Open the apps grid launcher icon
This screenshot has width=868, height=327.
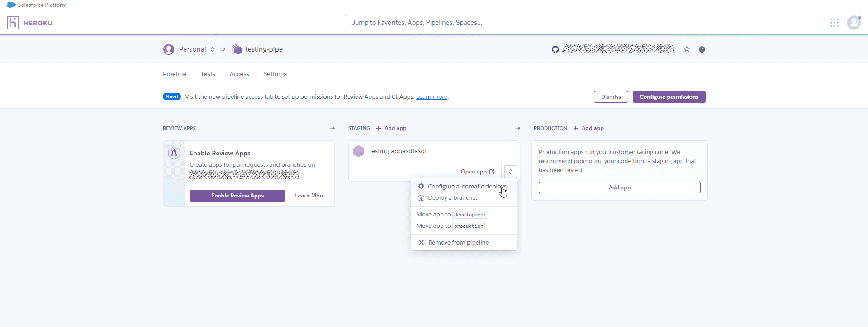point(834,23)
